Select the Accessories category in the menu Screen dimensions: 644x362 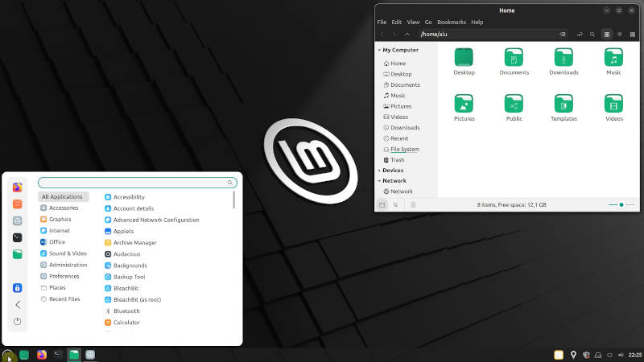[x=64, y=208]
